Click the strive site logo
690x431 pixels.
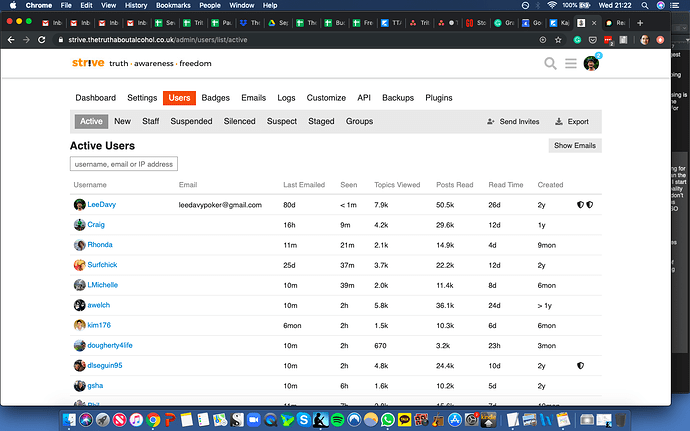click(x=88, y=63)
